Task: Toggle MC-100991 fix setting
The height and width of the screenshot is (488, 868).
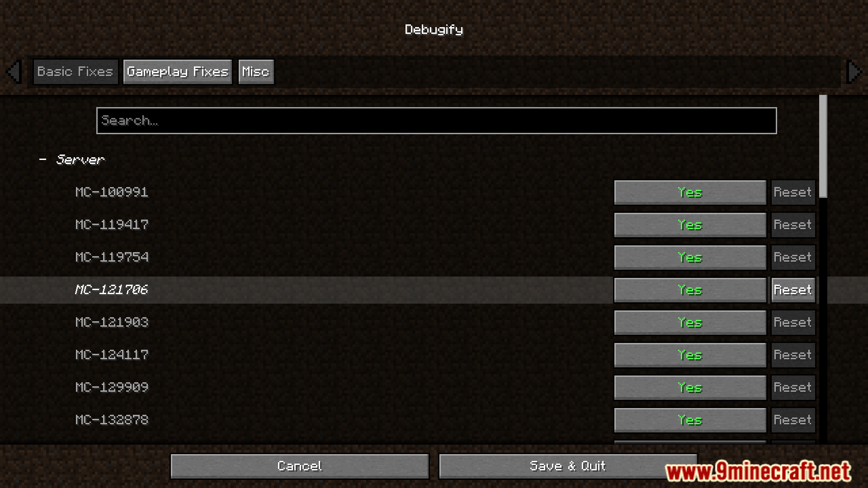Action: click(x=689, y=192)
